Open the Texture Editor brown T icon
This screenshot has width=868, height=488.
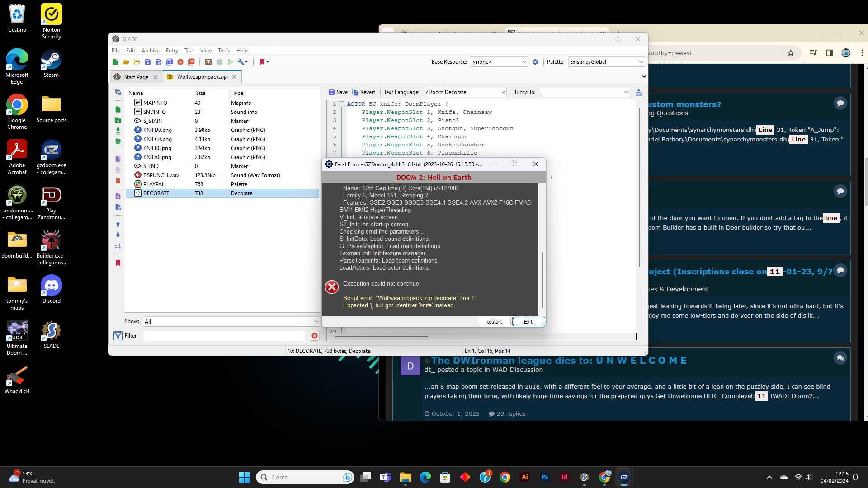(x=208, y=62)
